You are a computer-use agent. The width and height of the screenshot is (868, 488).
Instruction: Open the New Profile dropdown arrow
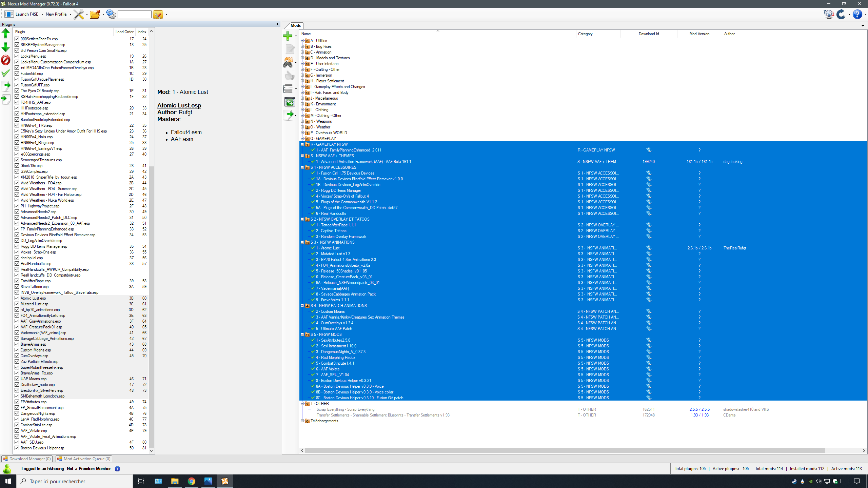pos(71,14)
